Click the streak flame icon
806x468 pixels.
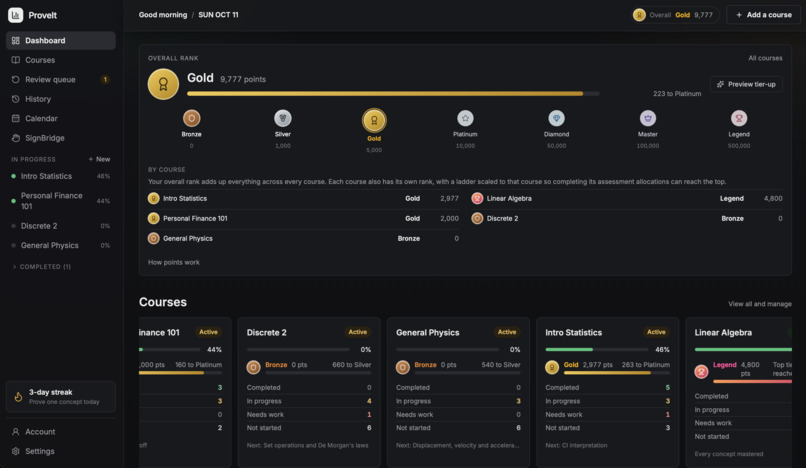[x=18, y=397]
